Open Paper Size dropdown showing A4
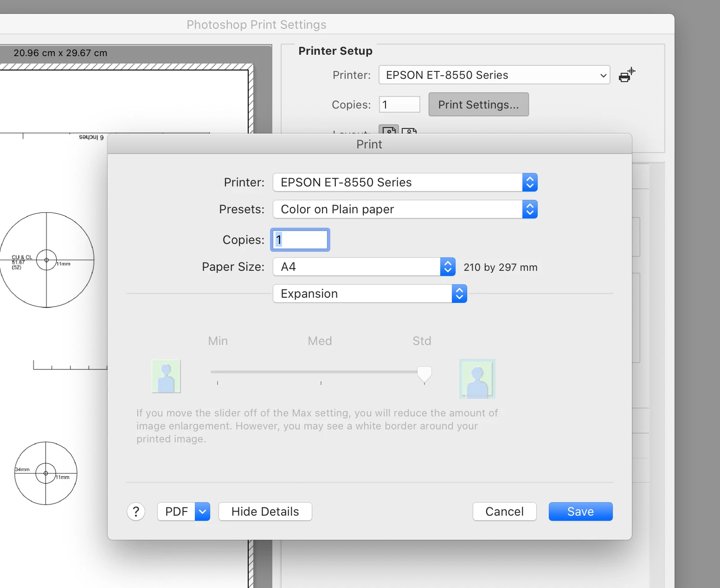Image resolution: width=720 pixels, height=588 pixels. (x=364, y=267)
